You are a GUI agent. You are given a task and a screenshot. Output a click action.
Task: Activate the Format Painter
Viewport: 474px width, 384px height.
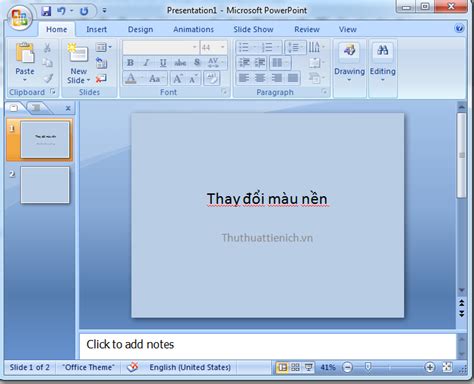48,78
